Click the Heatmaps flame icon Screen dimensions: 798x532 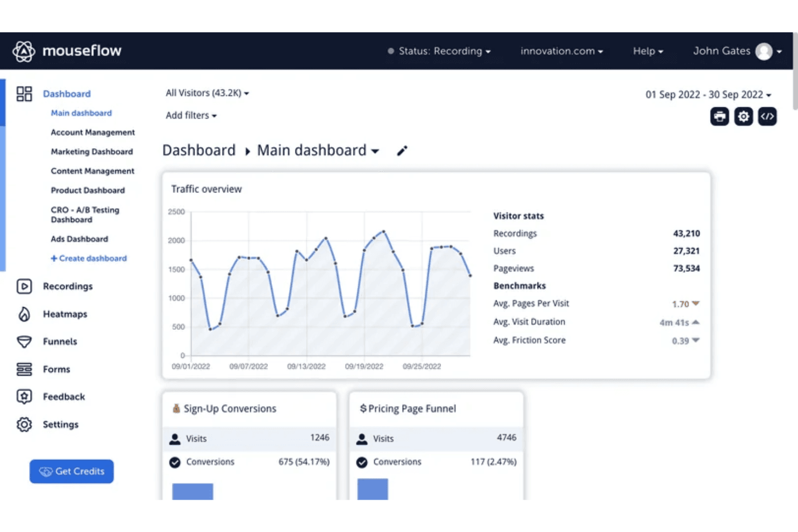click(24, 314)
